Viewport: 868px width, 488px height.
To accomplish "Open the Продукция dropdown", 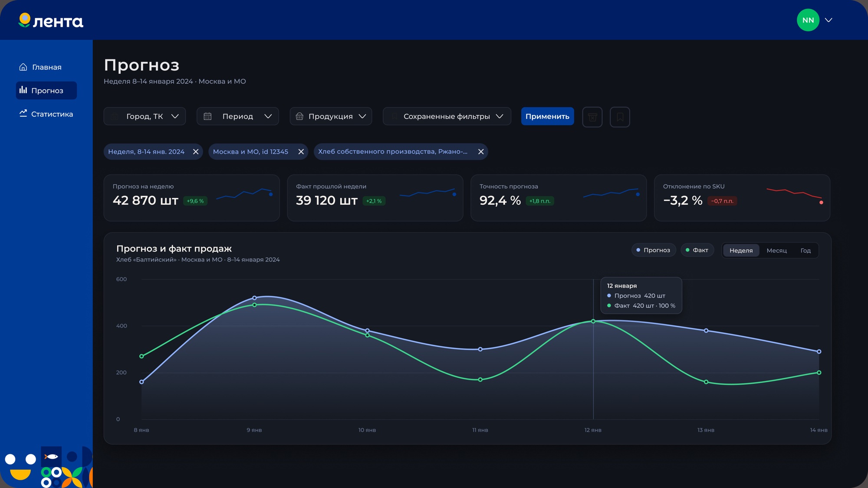I will 331,116.
